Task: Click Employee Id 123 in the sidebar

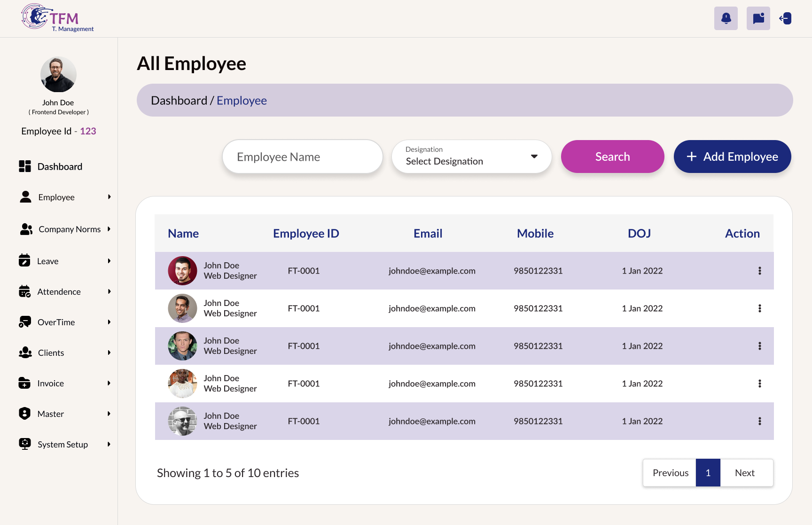Action: [59, 131]
